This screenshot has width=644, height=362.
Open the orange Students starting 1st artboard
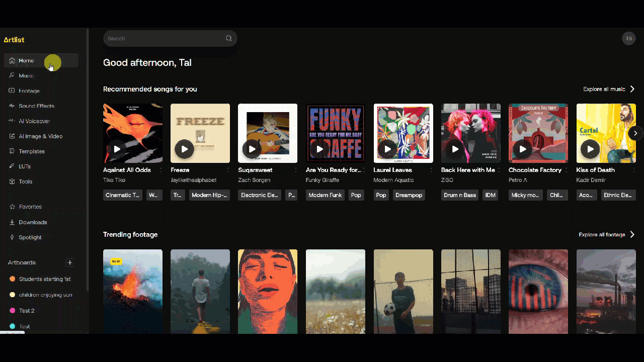[x=44, y=279]
